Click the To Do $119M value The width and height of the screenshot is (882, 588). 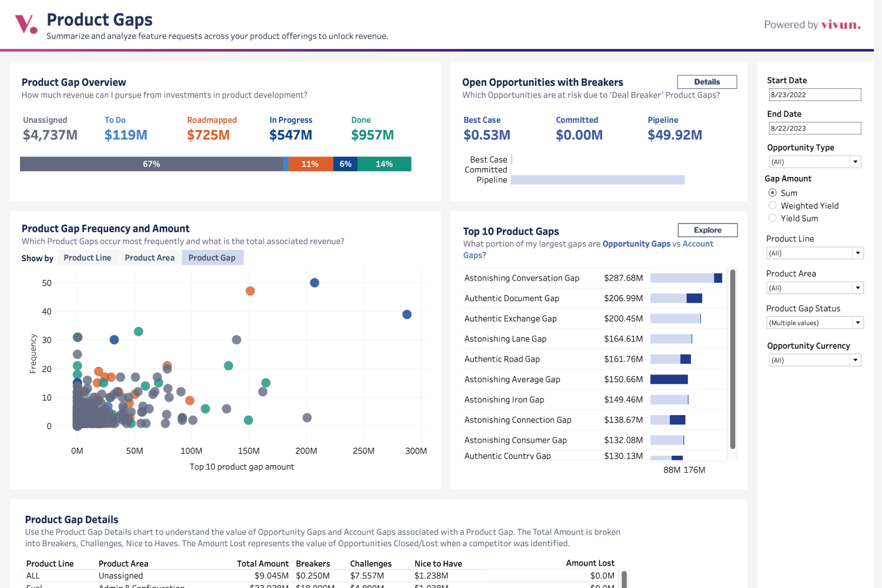pos(126,135)
